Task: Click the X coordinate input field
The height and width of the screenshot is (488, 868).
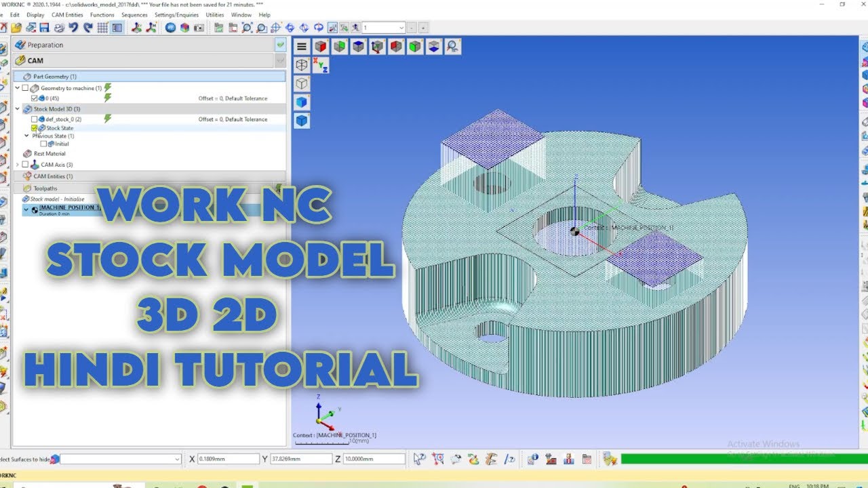Action: (x=227, y=459)
